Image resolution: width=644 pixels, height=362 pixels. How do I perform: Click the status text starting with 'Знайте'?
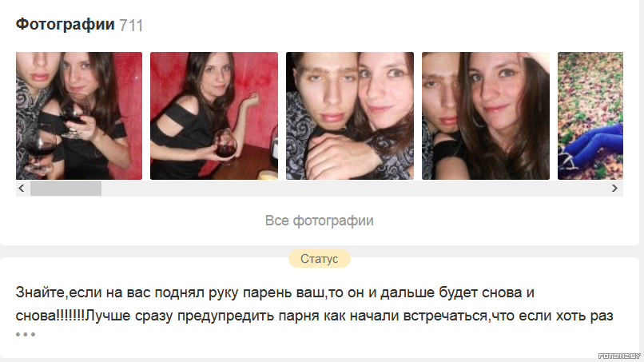(x=275, y=292)
